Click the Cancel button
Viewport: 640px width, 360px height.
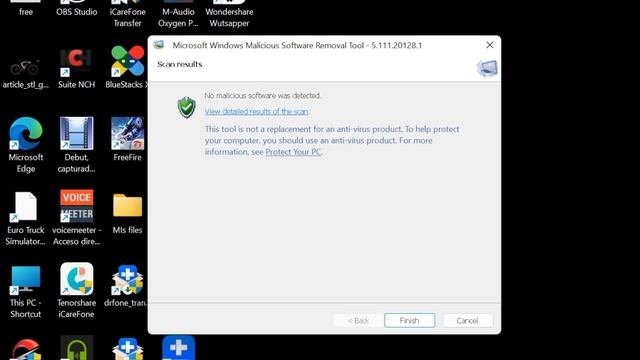point(467,320)
